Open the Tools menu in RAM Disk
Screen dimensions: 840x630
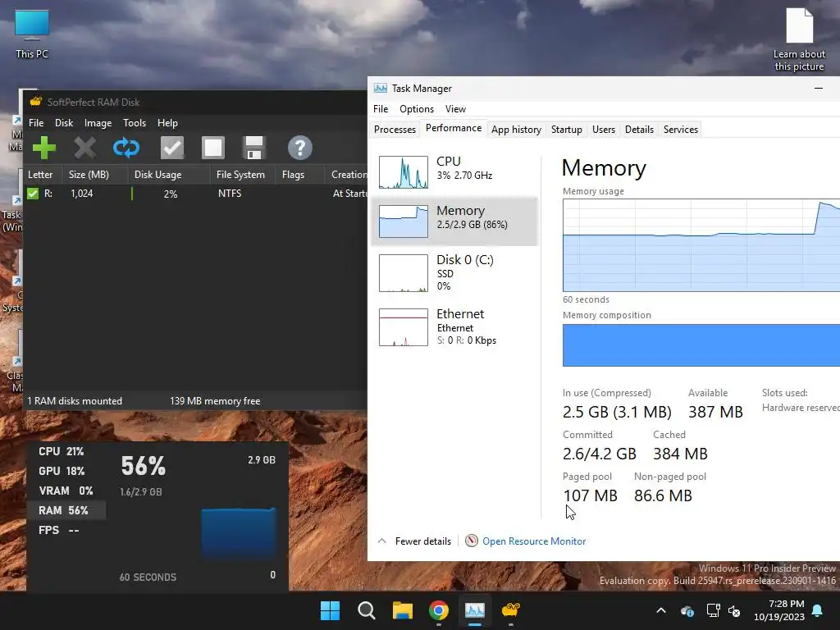coord(135,123)
